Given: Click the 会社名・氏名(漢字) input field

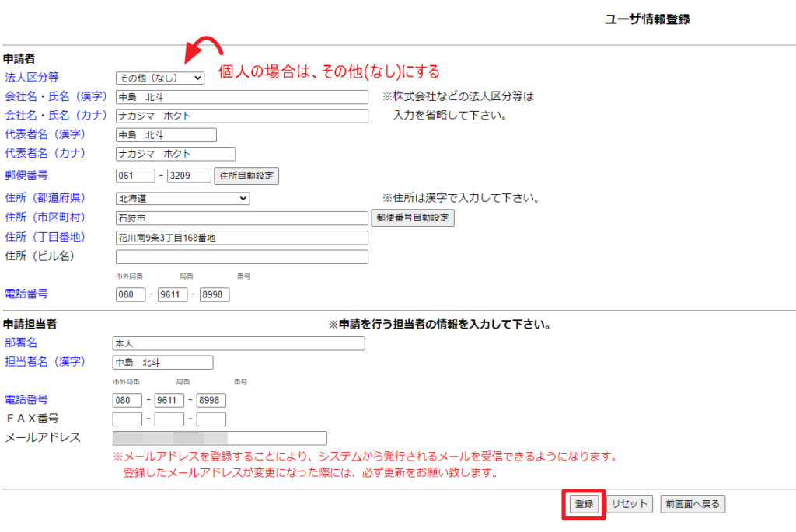Looking at the screenshot, I should (242, 97).
